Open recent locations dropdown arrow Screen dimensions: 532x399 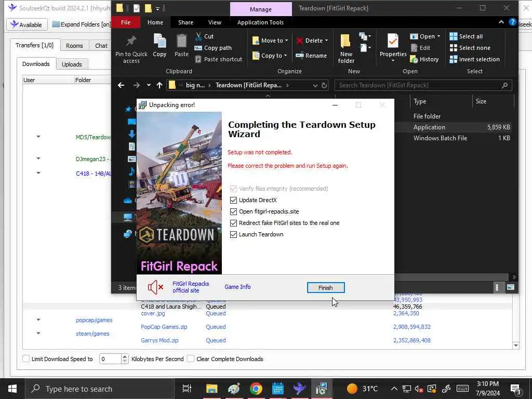[x=149, y=85]
